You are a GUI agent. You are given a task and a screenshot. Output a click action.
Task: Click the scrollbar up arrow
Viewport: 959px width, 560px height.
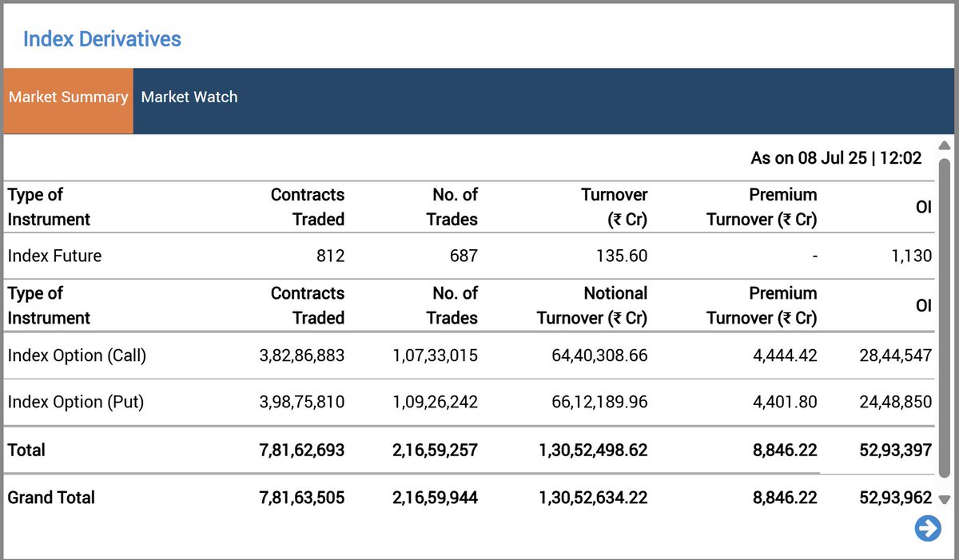(x=945, y=145)
